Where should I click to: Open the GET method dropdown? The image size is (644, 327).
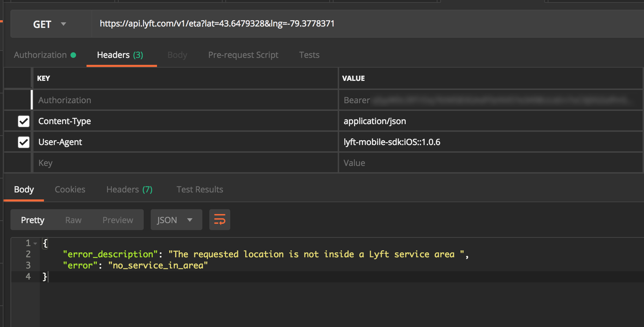coord(50,24)
